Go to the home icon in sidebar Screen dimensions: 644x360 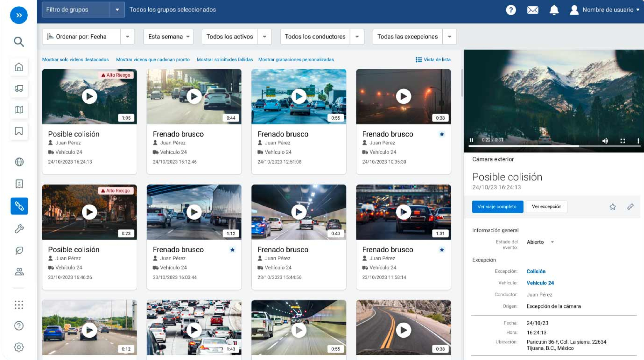coord(19,67)
